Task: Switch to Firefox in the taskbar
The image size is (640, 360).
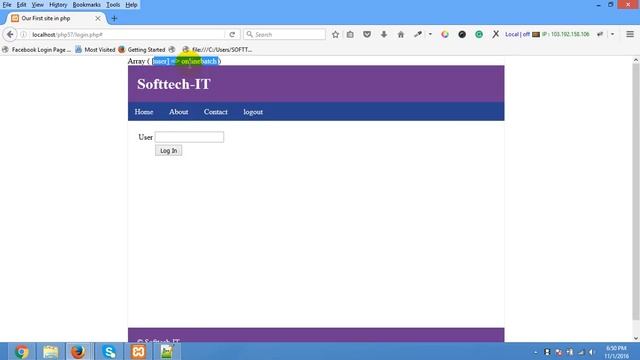Action: [78, 351]
